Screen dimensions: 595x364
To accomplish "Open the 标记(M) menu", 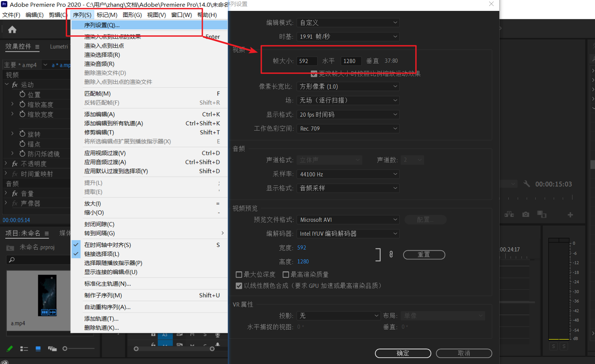I will point(107,15).
